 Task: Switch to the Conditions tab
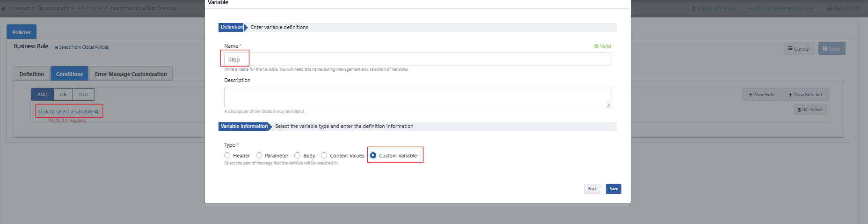coord(69,74)
